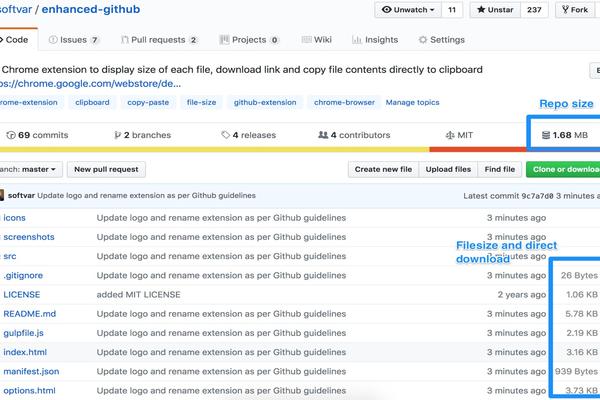The height and width of the screenshot is (400, 600).
Task: View the 2 branches
Action: point(143,135)
